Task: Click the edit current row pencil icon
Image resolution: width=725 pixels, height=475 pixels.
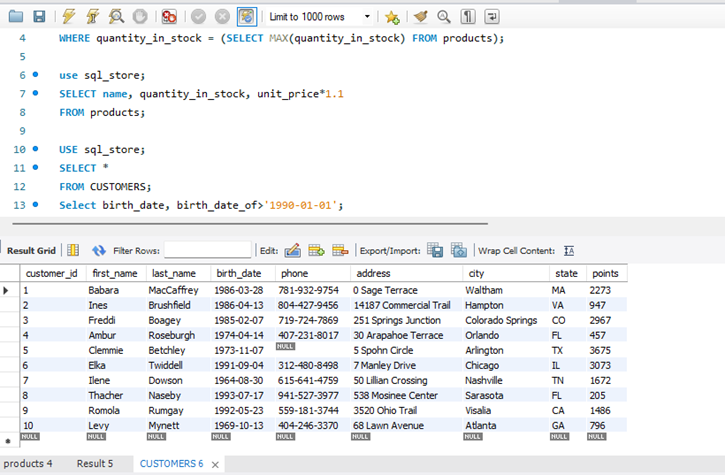Action: [293, 251]
